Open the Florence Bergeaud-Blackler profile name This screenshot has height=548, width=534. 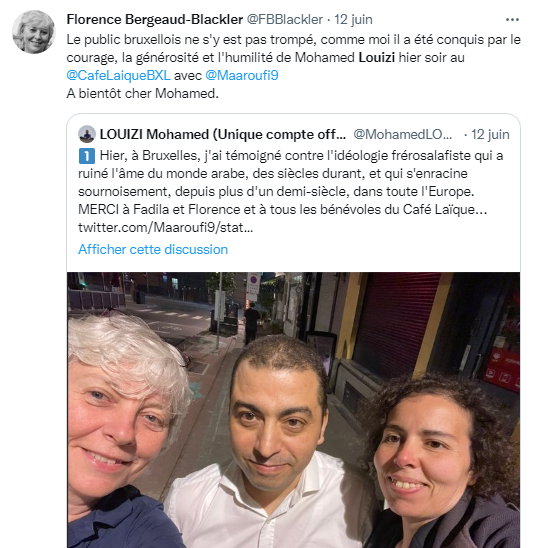pos(154,20)
